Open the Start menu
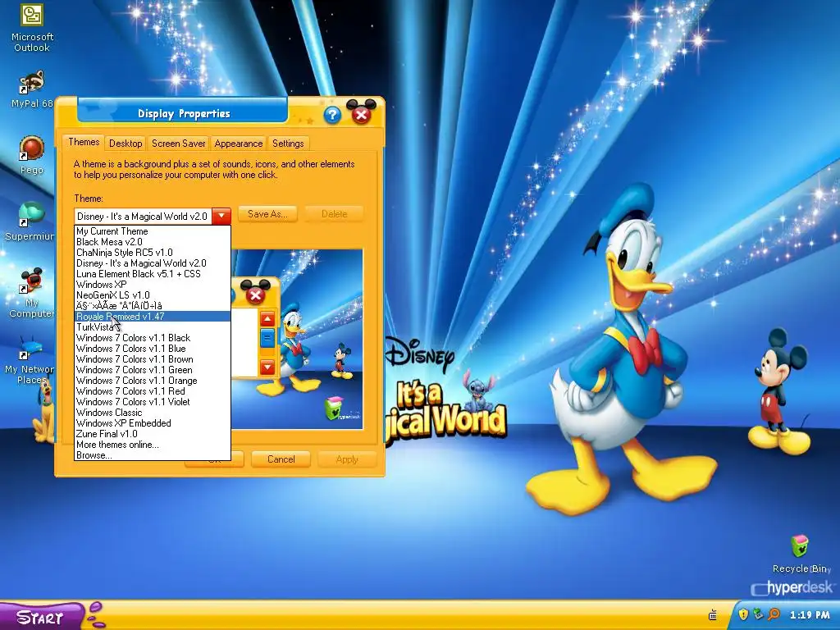Viewport: 840px width, 630px height. 41,617
